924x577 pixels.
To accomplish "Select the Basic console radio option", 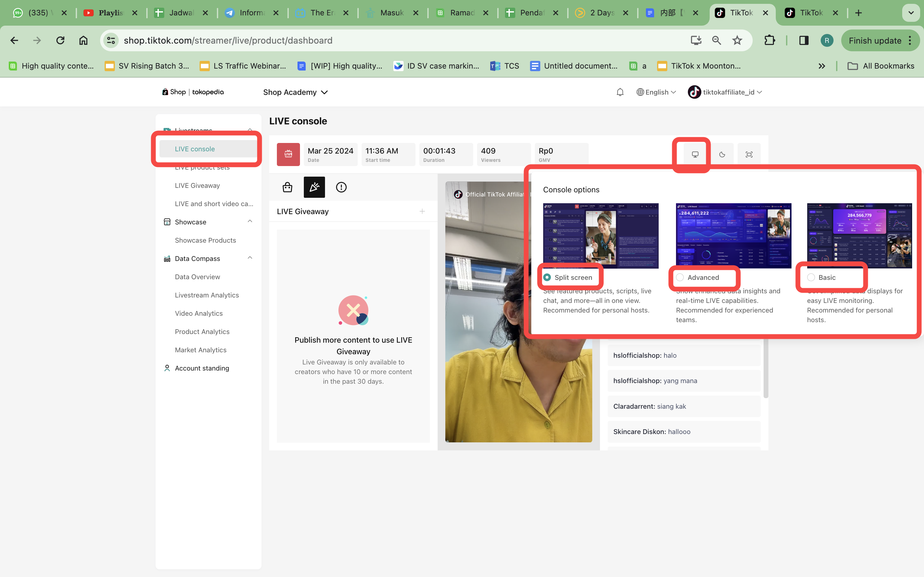I will 811,277.
